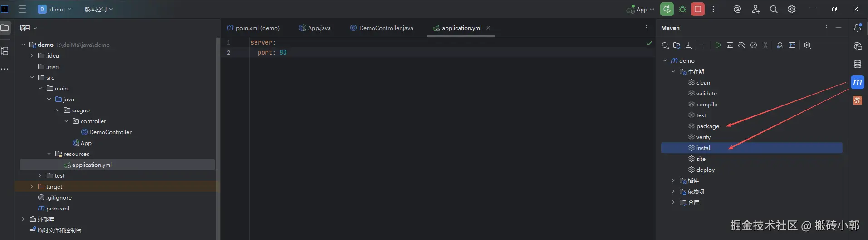Switch to the DemoController.java tab
Viewport: 868px width, 240px height.
(x=381, y=28)
